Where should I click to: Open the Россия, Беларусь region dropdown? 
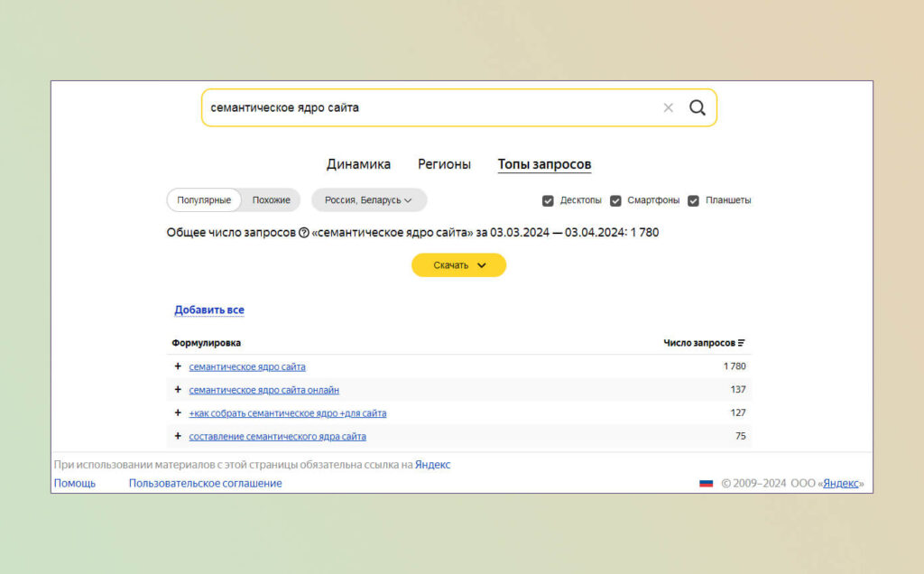click(x=369, y=200)
